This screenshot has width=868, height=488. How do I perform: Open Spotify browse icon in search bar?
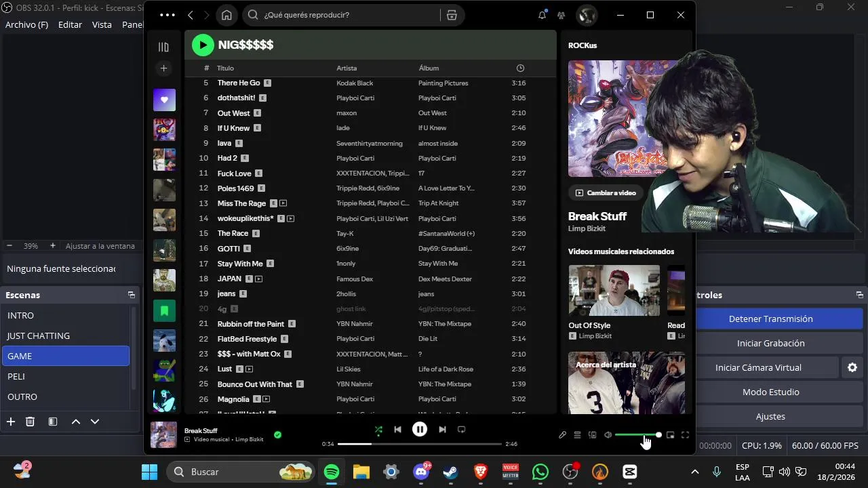tap(452, 15)
